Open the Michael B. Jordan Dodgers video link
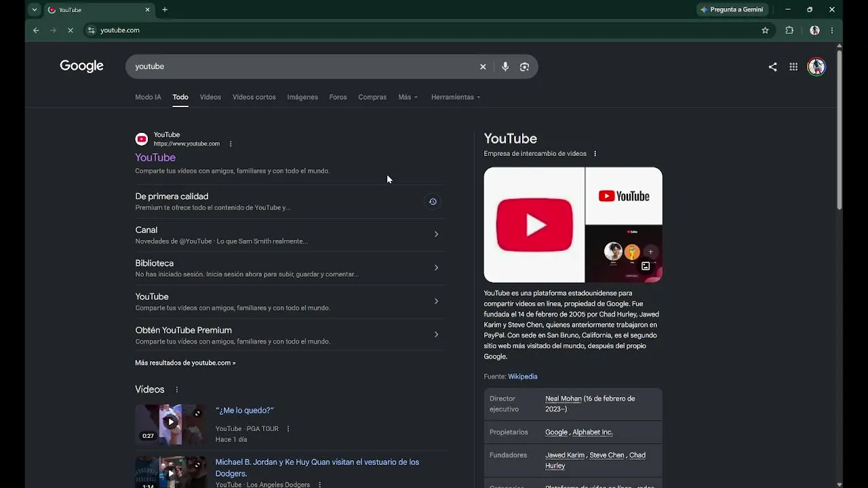 [x=317, y=468]
